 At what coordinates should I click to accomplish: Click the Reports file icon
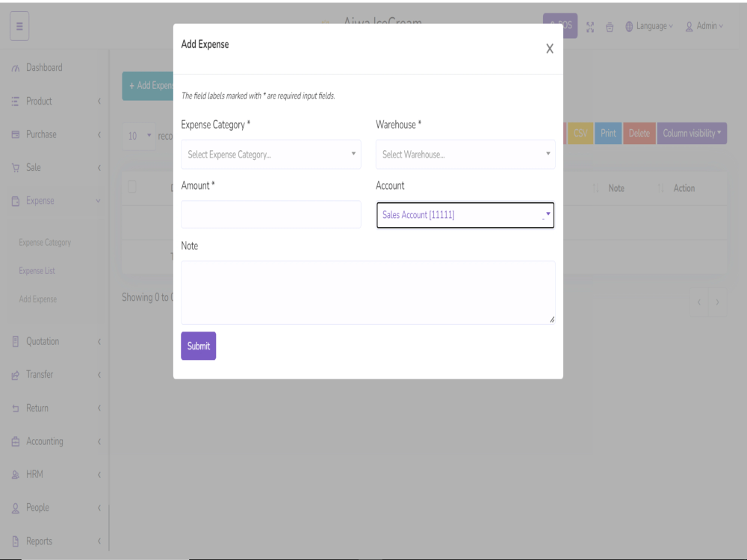tap(15, 541)
